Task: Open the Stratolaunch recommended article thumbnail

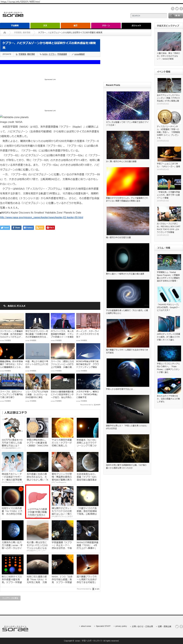Action: click(x=12, y=321)
